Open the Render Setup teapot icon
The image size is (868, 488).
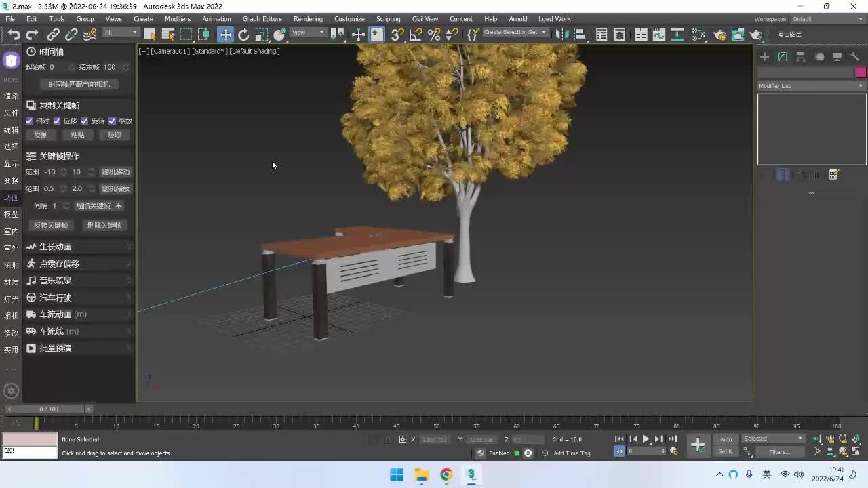click(719, 35)
